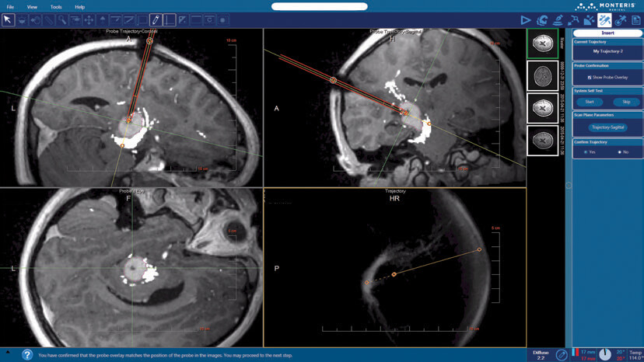
Task: Open the trajectory arrow workflow step
Action: (x=573, y=20)
